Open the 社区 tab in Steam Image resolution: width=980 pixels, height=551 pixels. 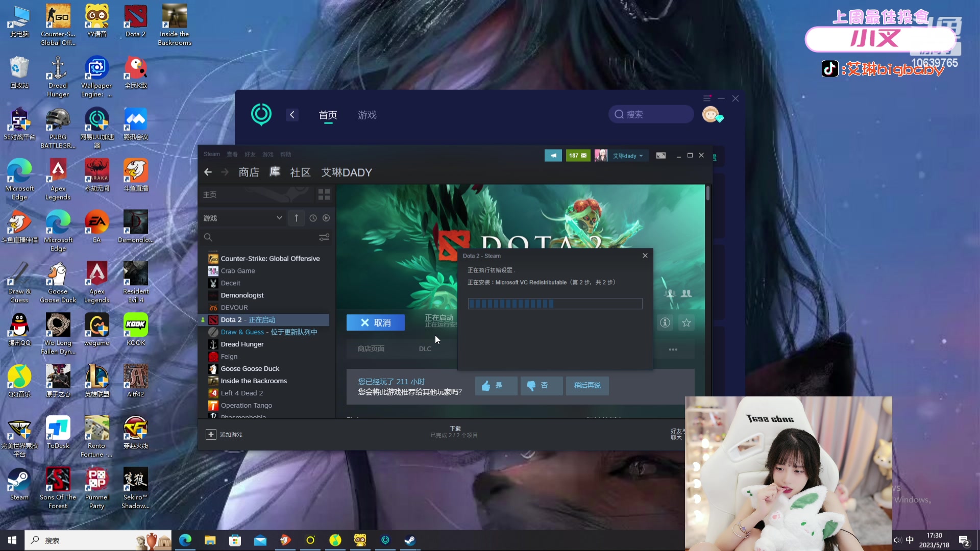point(300,172)
